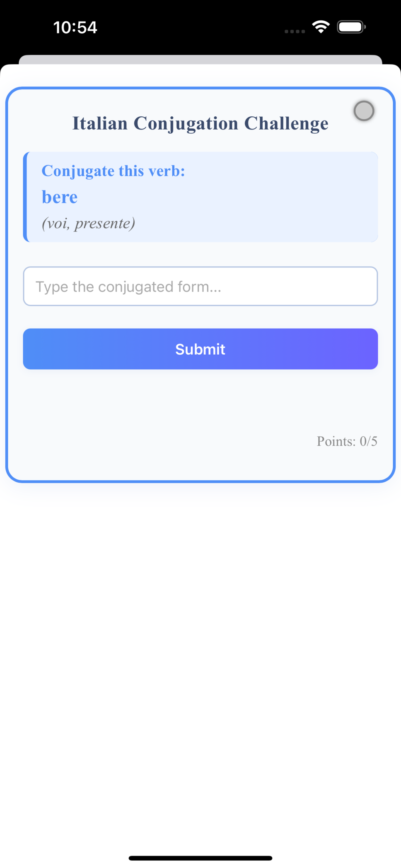Tap empty right side of the verb prompt box

pos(290,197)
